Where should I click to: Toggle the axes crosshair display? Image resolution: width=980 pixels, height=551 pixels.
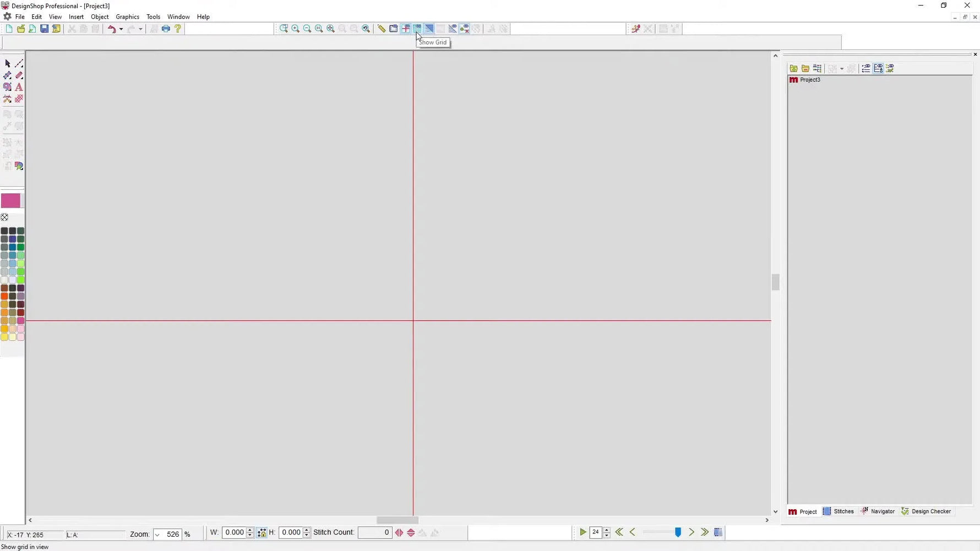pyautogui.click(x=405, y=28)
